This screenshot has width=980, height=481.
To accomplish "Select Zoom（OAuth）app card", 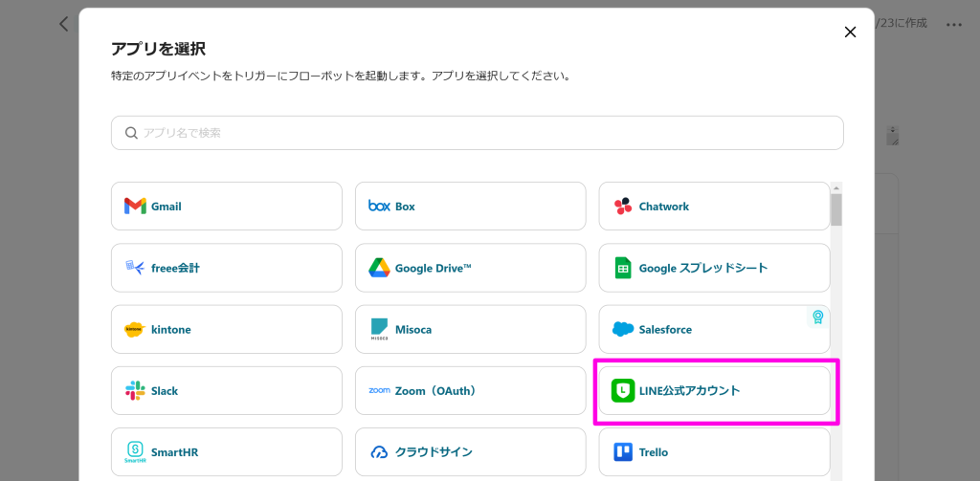I will [x=471, y=391].
